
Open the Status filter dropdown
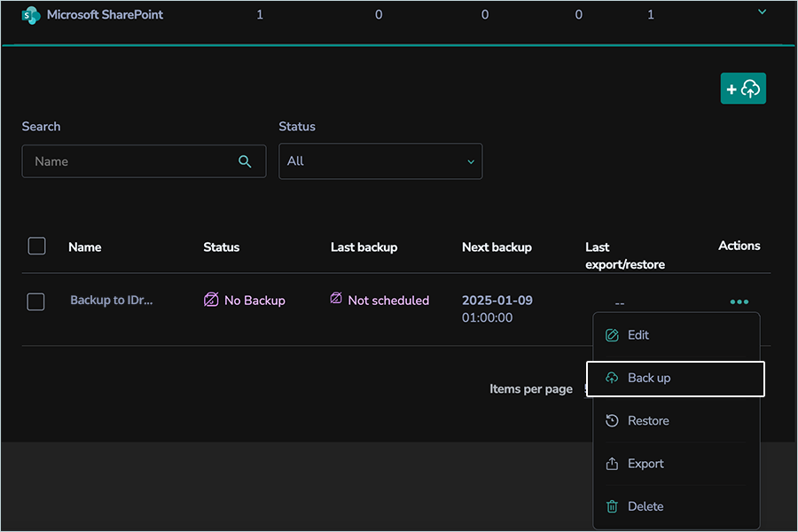(380, 161)
